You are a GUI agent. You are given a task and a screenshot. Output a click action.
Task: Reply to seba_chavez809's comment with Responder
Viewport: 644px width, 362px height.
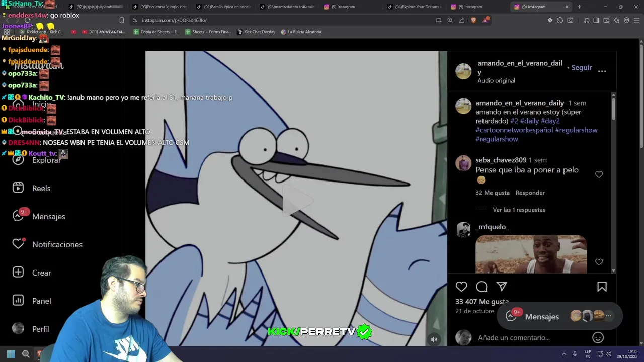click(x=530, y=193)
